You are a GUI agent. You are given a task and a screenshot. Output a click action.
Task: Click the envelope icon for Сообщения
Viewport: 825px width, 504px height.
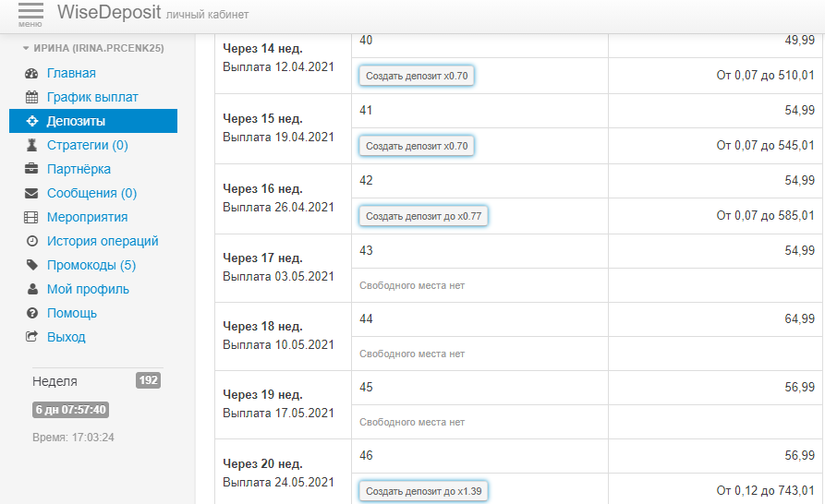click(31, 194)
